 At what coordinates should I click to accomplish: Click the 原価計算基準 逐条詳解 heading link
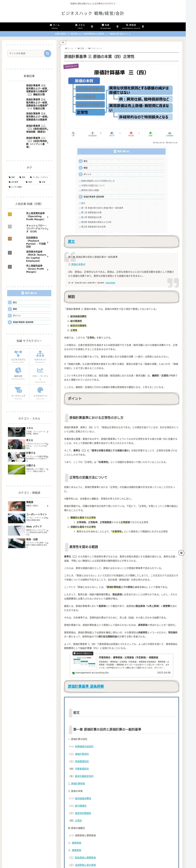86,686
